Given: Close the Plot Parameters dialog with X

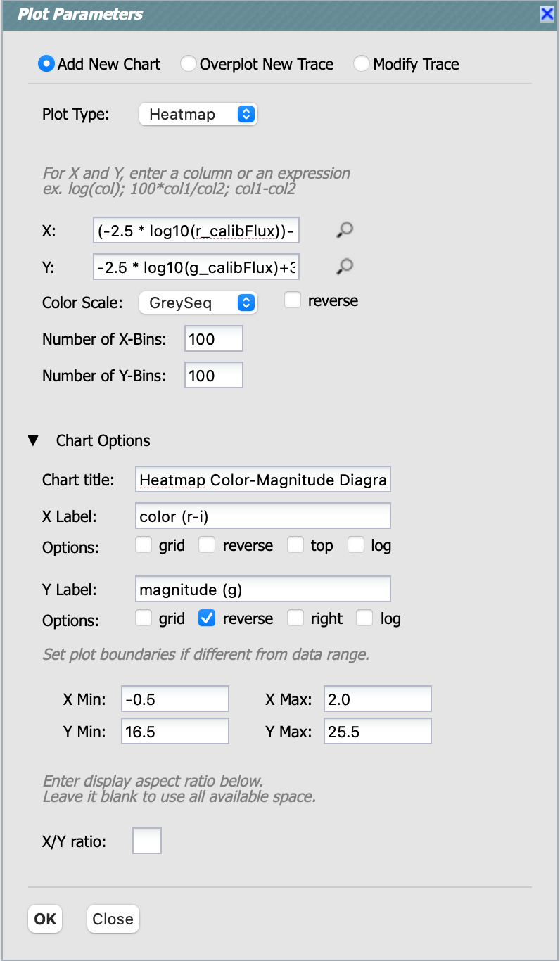Looking at the screenshot, I should [546, 14].
